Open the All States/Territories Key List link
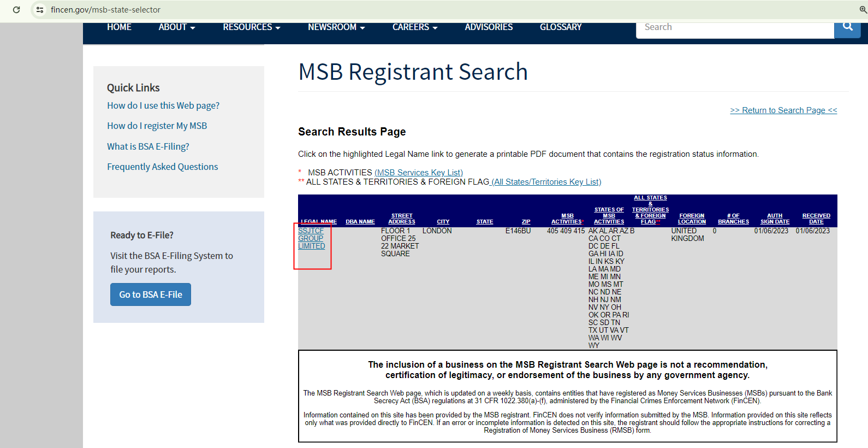This screenshot has width=868, height=448. pos(546,182)
